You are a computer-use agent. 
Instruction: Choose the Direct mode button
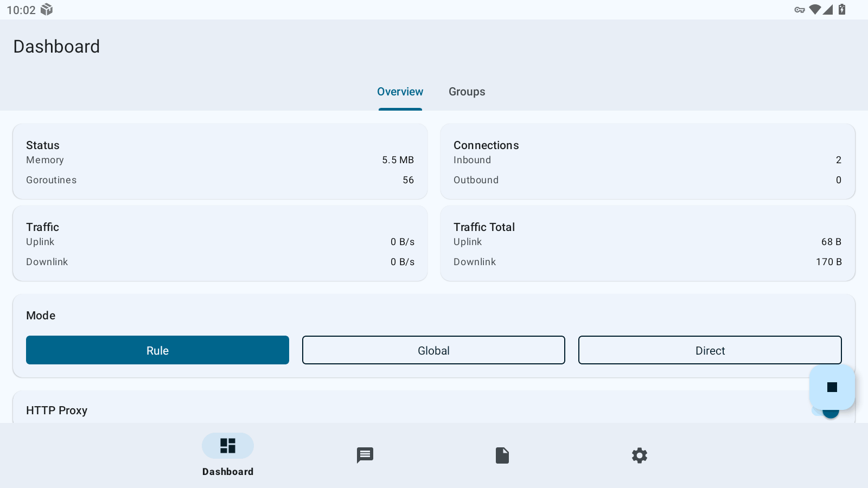710,350
